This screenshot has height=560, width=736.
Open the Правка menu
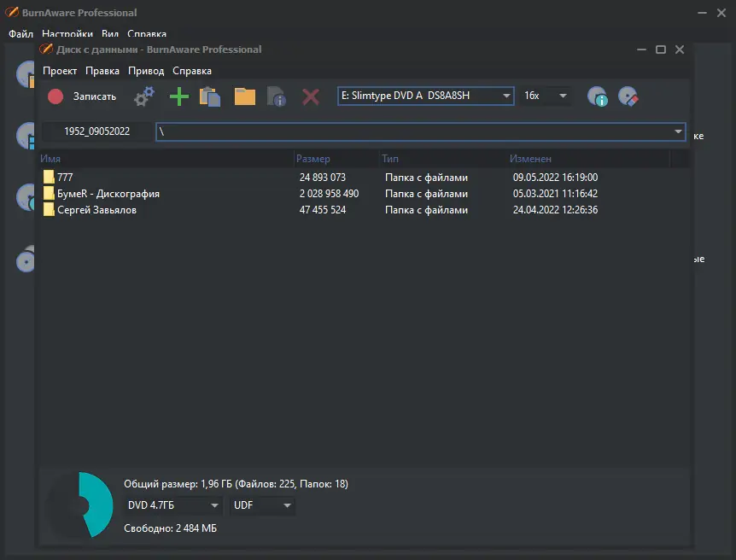[102, 71]
